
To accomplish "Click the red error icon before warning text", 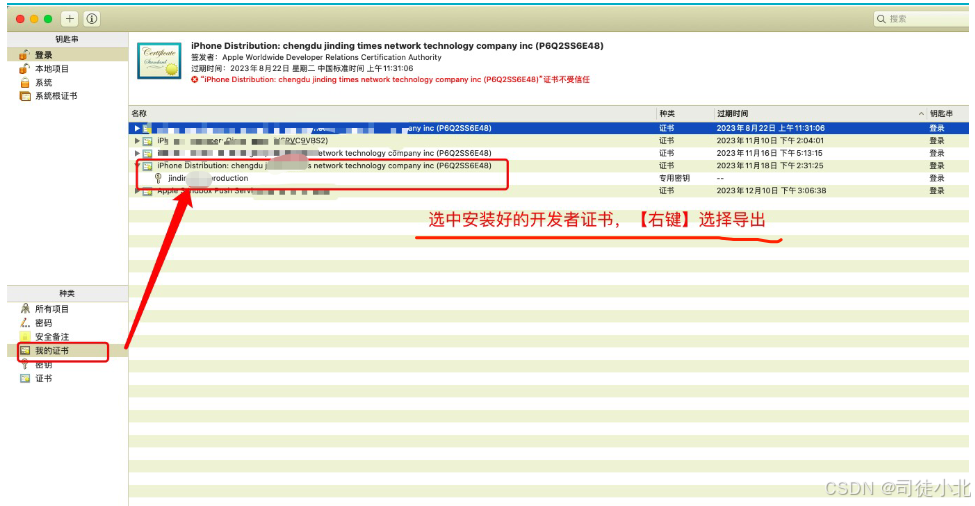I will (x=195, y=80).
